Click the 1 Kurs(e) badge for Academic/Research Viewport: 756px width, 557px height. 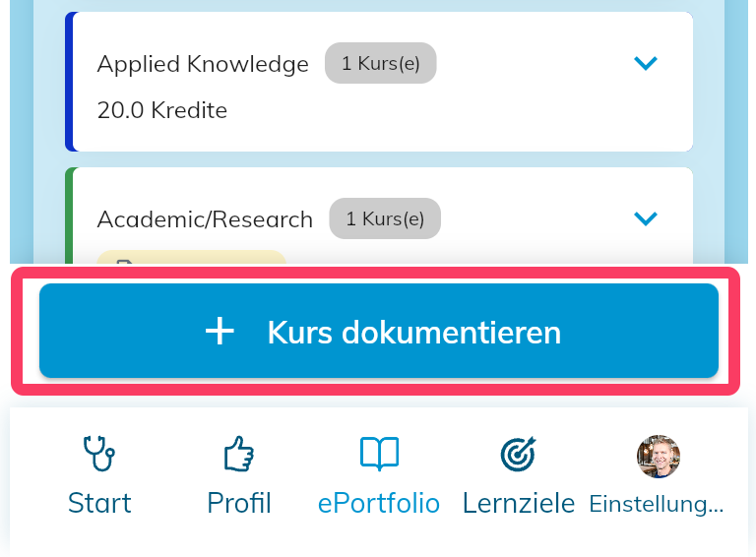(x=385, y=218)
